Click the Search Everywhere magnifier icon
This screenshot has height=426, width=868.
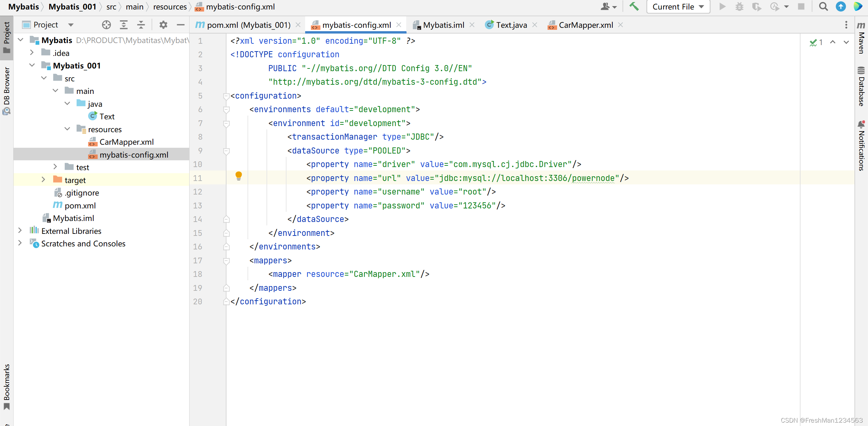823,6
